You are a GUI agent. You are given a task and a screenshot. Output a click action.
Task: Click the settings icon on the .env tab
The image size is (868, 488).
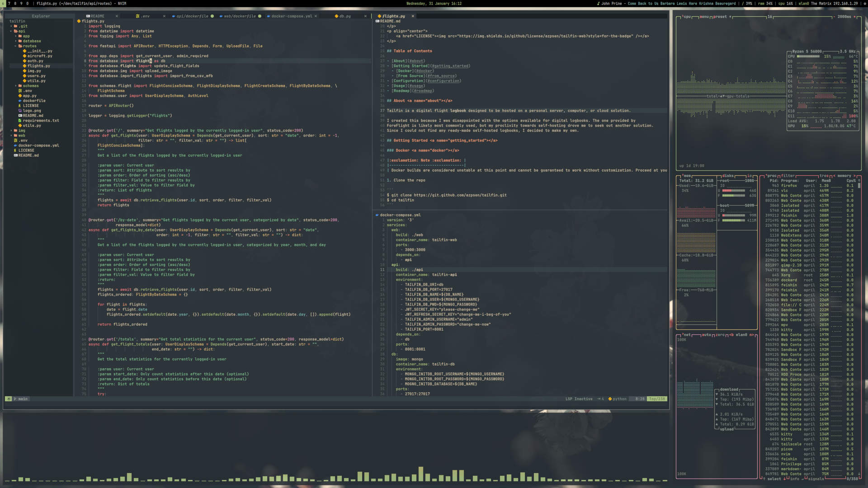[137, 16]
